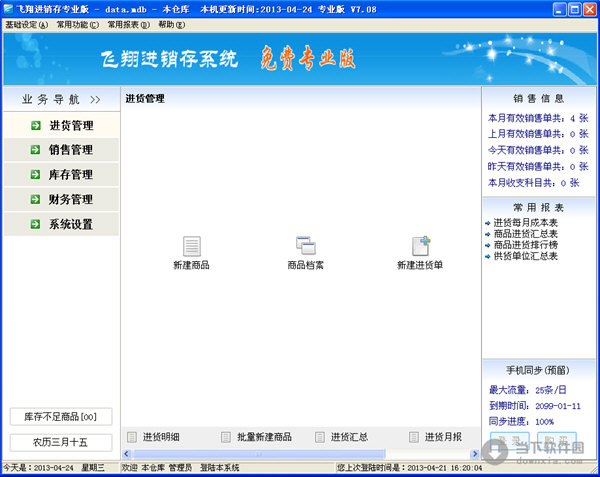The height and width of the screenshot is (477, 600).
Task: Open the 进货每月成本表 report link
Action: coord(528,222)
